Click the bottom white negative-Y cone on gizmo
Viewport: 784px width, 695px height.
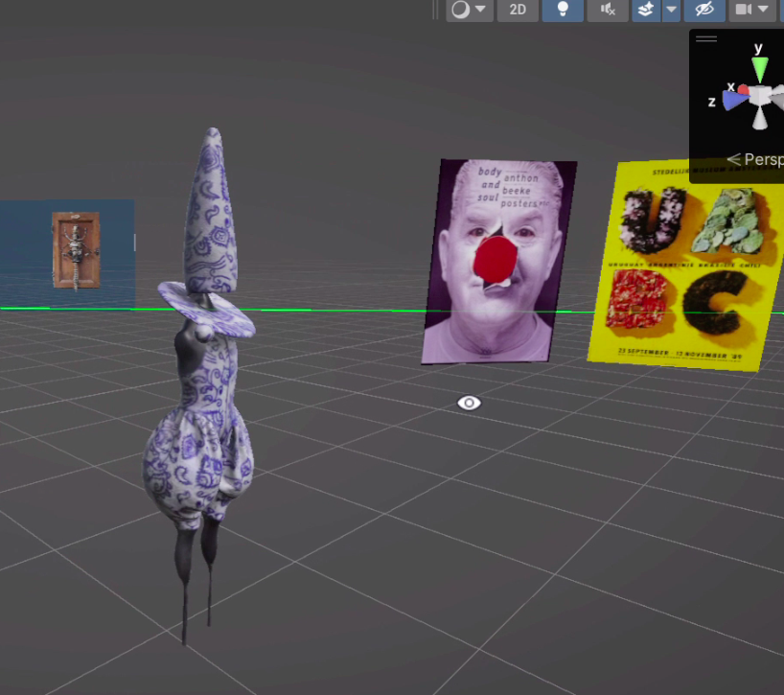pyautogui.click(x=760, y=117)
